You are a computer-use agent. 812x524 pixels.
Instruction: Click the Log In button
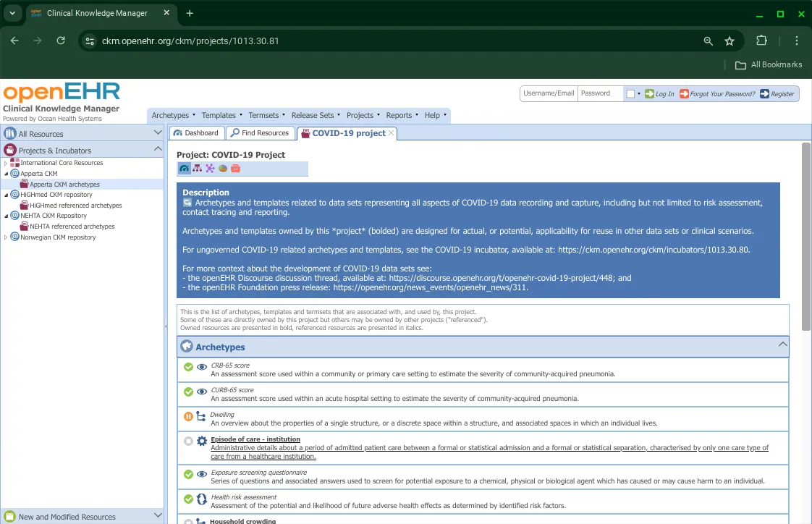(x=659, y=94)
